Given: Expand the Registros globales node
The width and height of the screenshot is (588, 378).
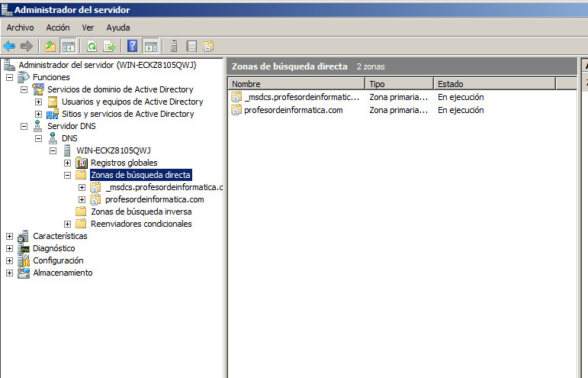Looking at the screenshot, I should 68,163.
